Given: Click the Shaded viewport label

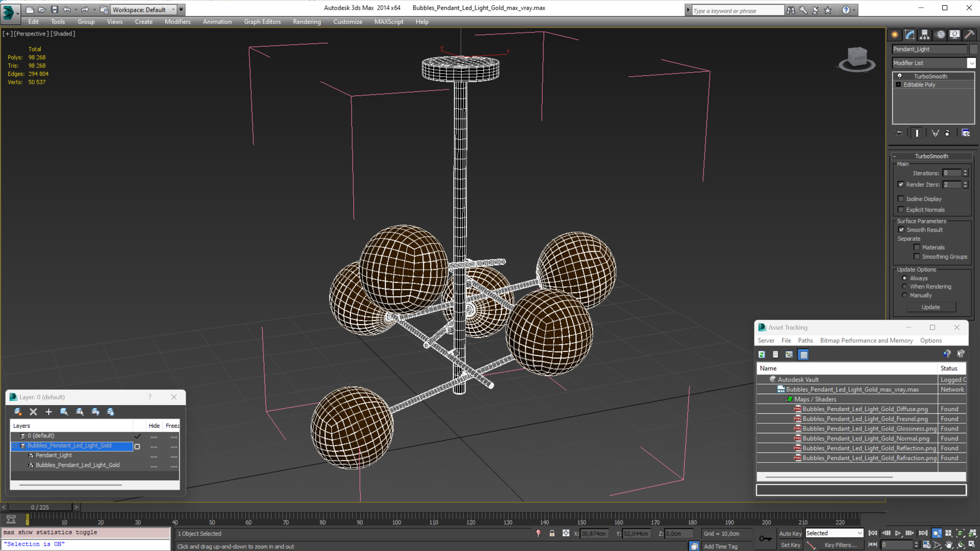Looking at the screenshot, I should tap(63, 33).
